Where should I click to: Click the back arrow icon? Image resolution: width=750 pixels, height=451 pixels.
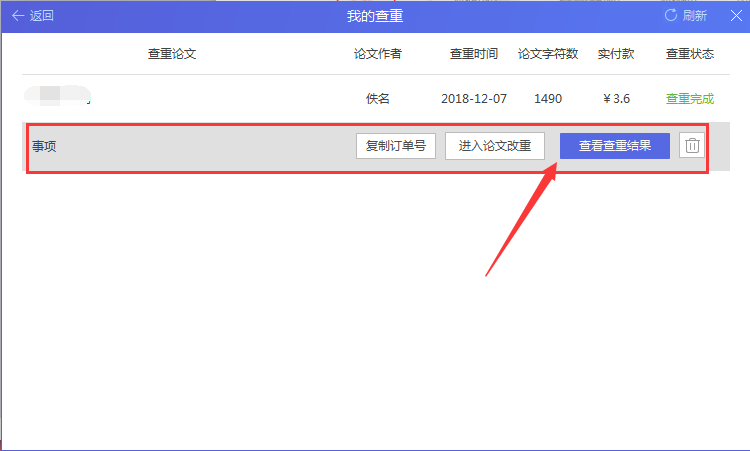point(18,16)
